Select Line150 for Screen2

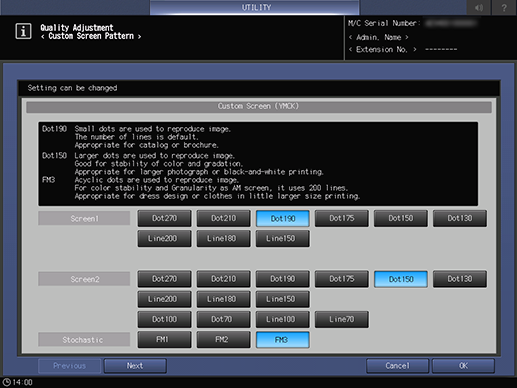point(283,299)
